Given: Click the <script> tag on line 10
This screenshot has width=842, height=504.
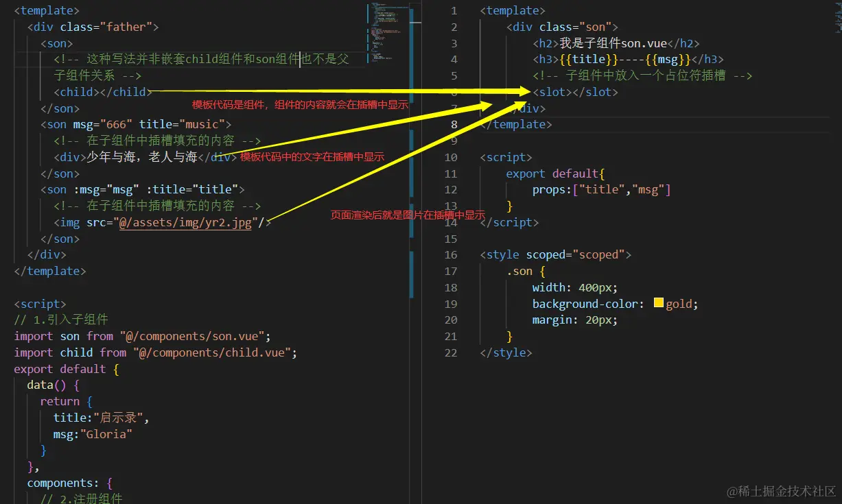Looking at the screenshot, I should [506, 157].
